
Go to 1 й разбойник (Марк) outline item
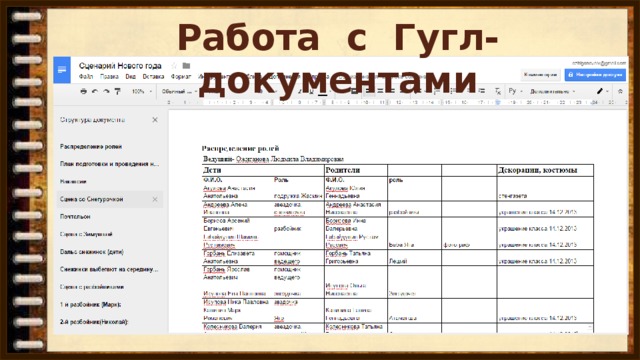pyautogui.click(x=90, y=304)
